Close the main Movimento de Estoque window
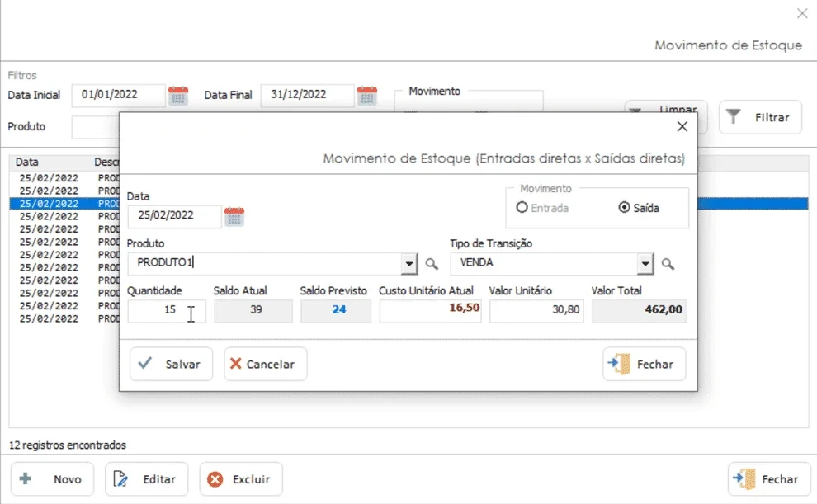The image size is (817, 504). [x=802, y=13]
